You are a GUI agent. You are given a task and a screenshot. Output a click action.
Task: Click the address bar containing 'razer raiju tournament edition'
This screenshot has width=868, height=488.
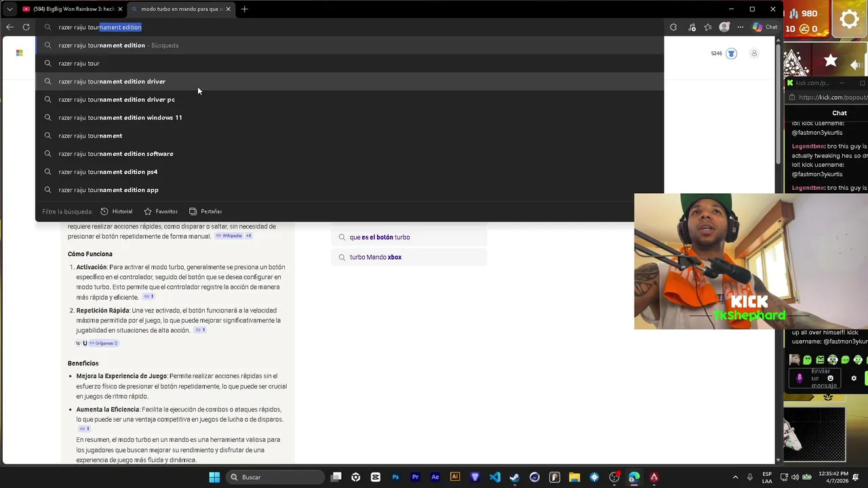[349, 27]
